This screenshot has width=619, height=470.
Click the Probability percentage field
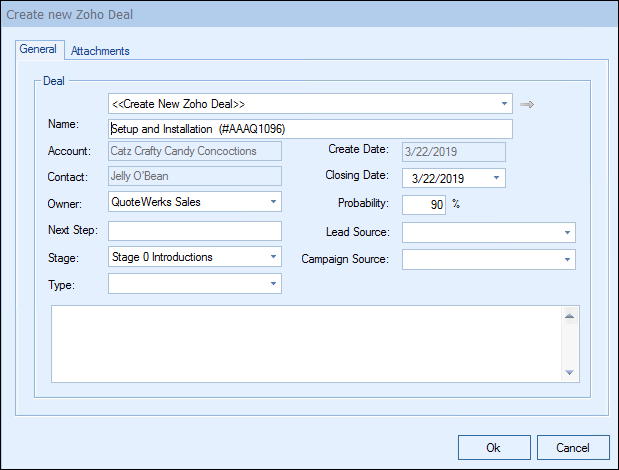click(424, 205)
